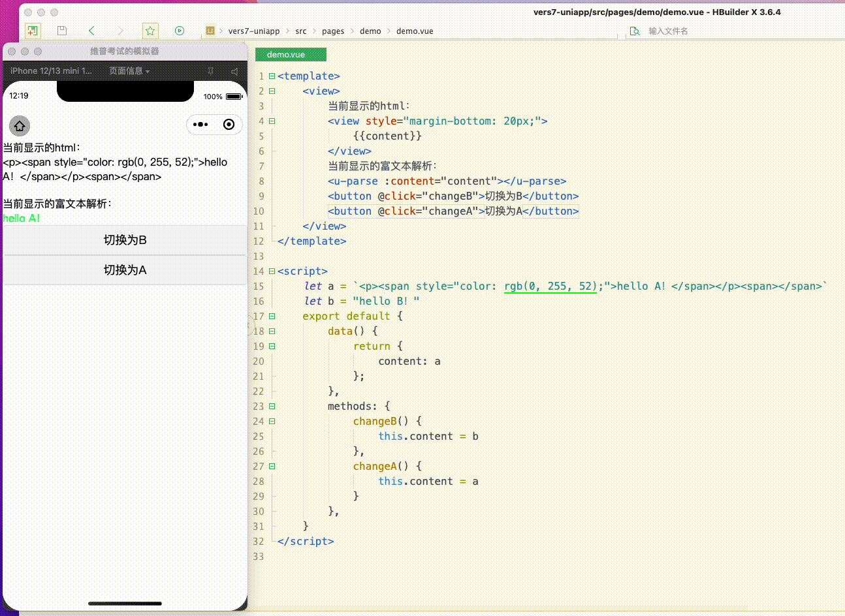Run the project with the play icon
Screen dimensions: 845x616
(x=178, y=30)
